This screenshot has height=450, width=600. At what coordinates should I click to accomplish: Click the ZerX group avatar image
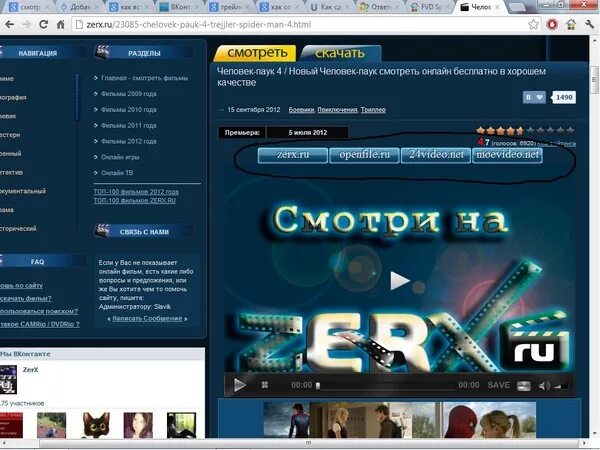coord(8,380)
